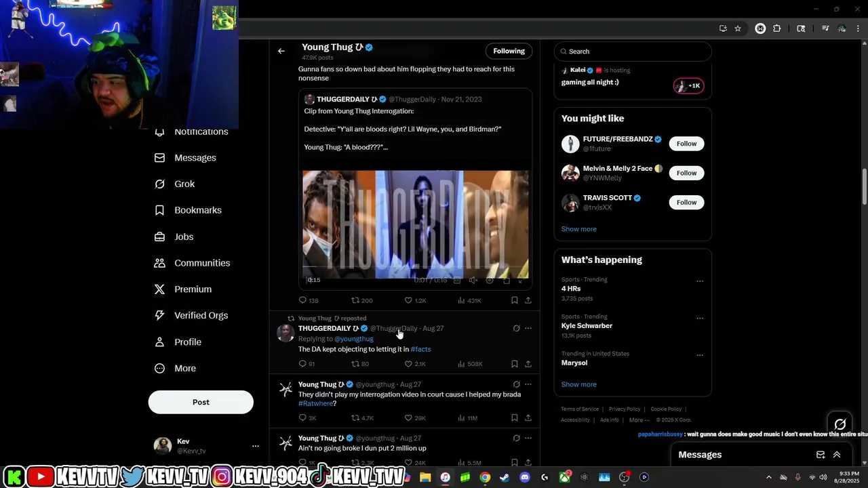The width and height of the screenshot is (868, 488).
Task: Follow Melvin & Melly 2 Face
Action: [x=686, y=173]
